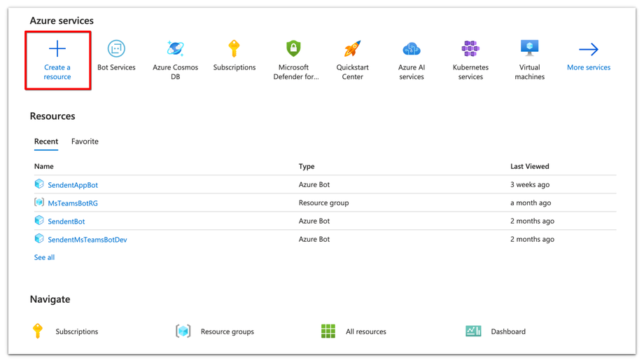Image resolution: width=644 pixels, height=363 pixels.
Task: Open the MsTeamsBotRG resource link
Action: tap(73, 203)
